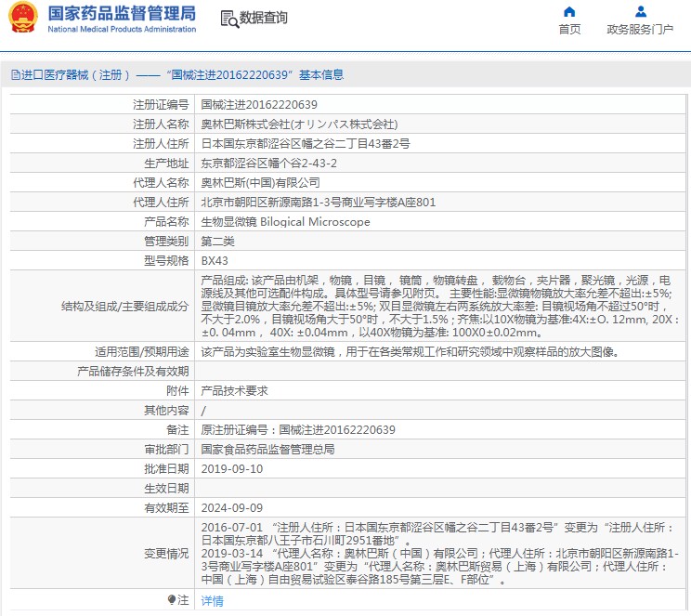Select management category value 第二类
This screenshot has height=616, width=691.
(x=217, y=242)
